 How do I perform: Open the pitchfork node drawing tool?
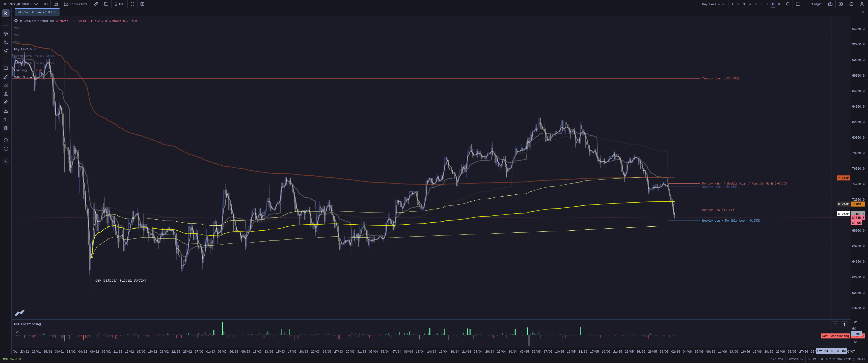(x=6, y=34)
